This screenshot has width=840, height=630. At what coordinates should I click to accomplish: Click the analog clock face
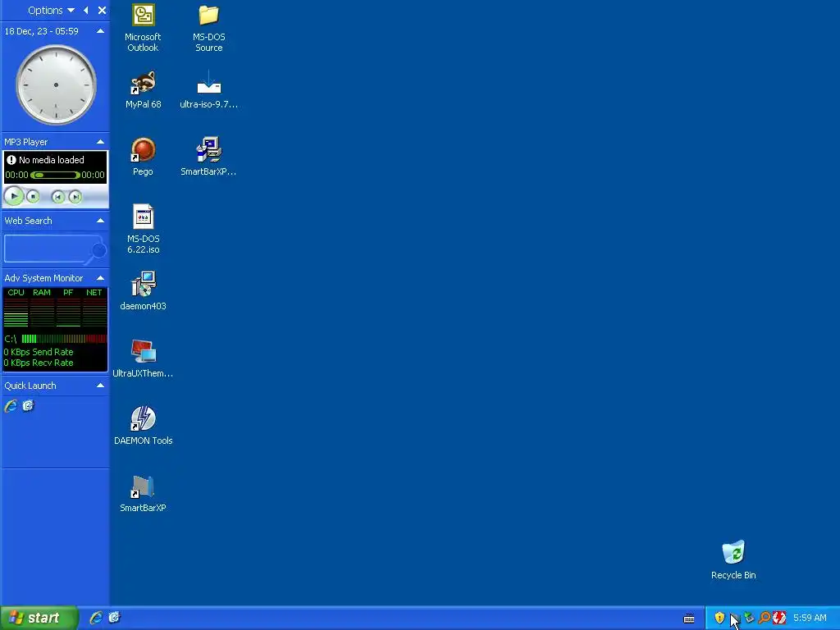pyautogui.click(x=57, y=84)
